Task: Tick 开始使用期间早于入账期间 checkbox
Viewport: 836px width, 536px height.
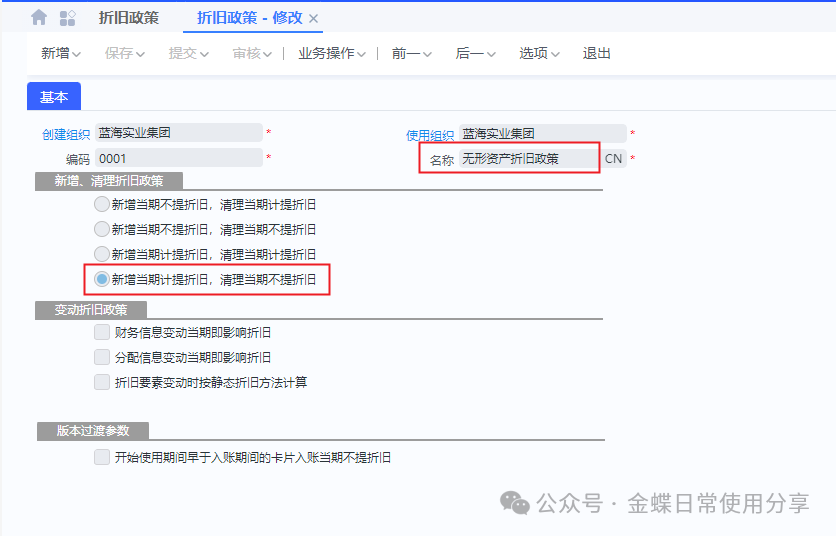Action: click(x=101, y=457)
